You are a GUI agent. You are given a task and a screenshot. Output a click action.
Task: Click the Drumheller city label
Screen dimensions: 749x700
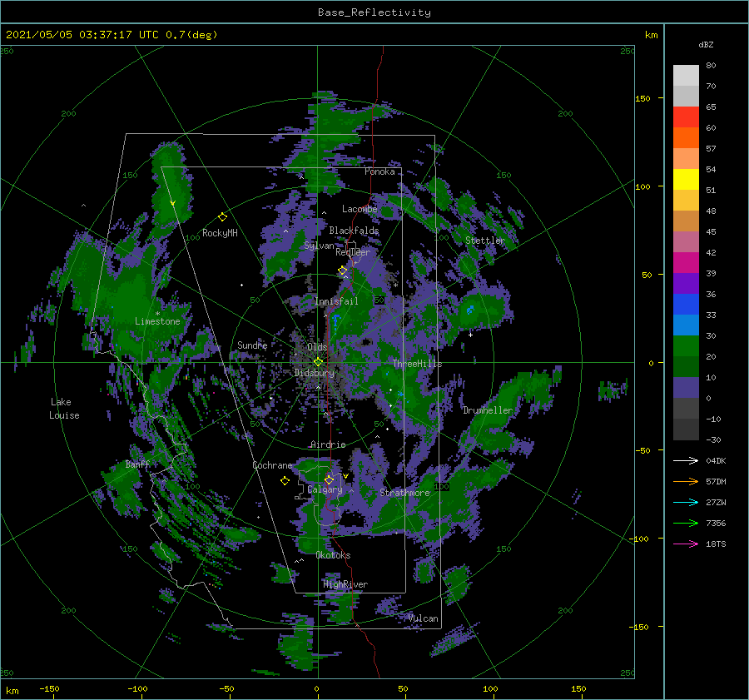pyautogui.click(x=488, y=410)
